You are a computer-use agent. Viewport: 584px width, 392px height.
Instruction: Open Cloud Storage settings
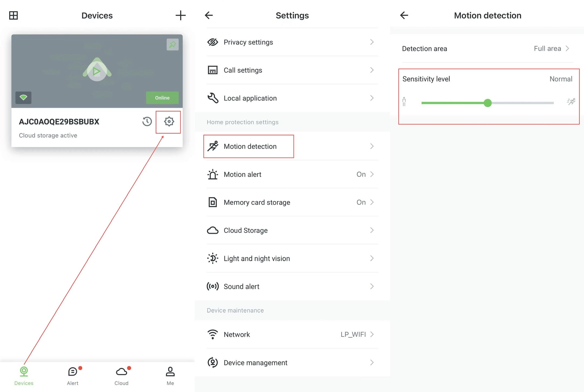pyautogui.click(x=292, y=230)
